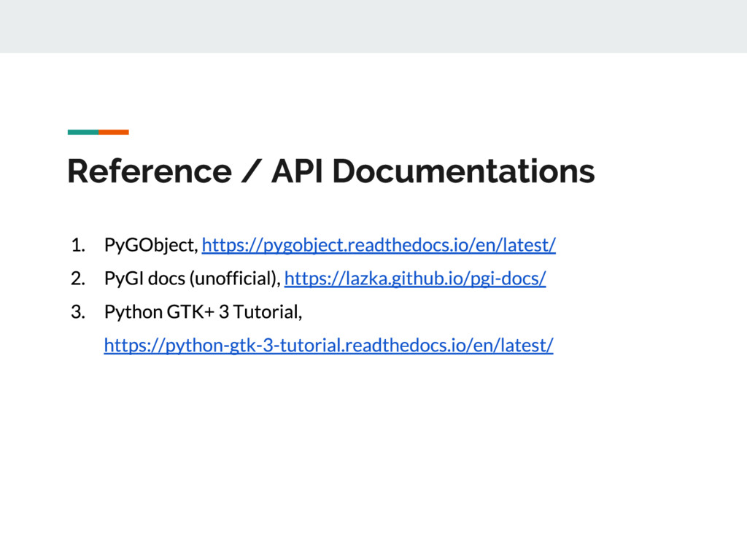Click the slash in the slide title
Screen dimensions: 747x560
251,172
